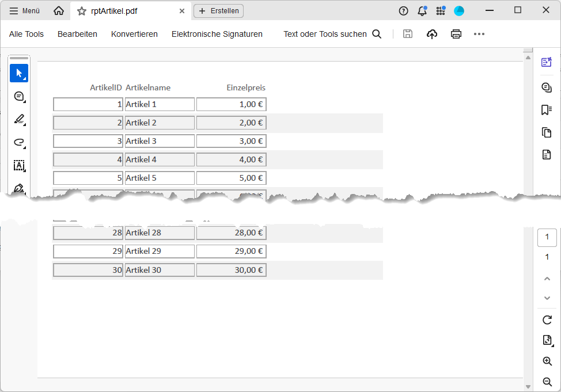The width and height of the screenshot is (561, 392).
Task: Rotate the page view clockwise
Action: point(547,319)
